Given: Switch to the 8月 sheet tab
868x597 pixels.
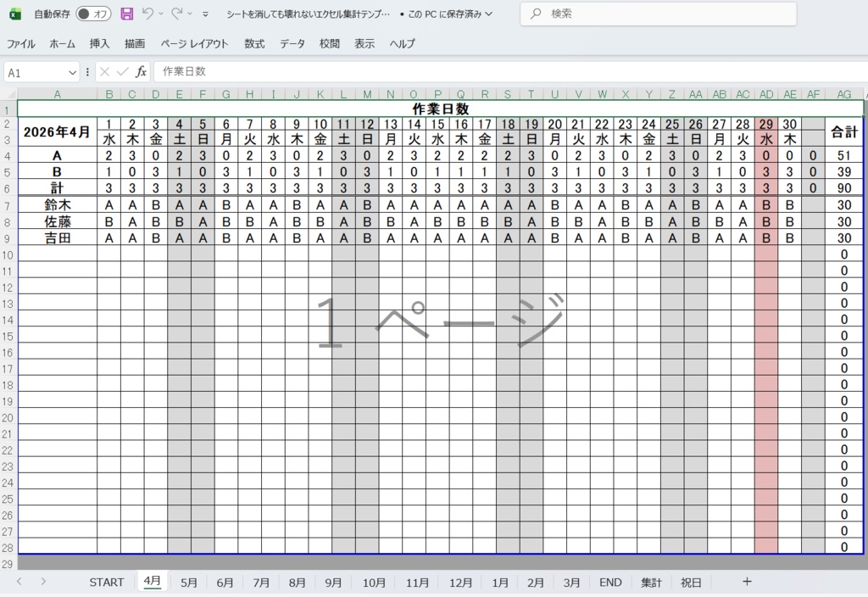Looking at the screenshot, I should (x=298, y=583).
